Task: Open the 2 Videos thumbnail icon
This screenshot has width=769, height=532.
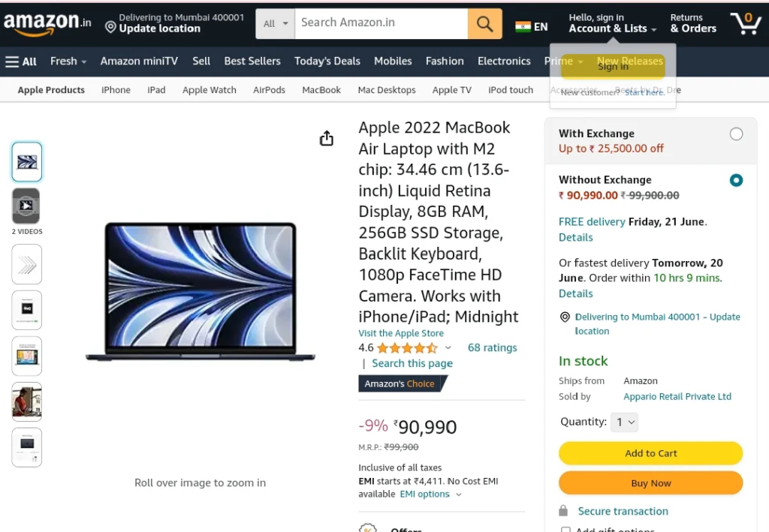Action: tap(26, 206)
